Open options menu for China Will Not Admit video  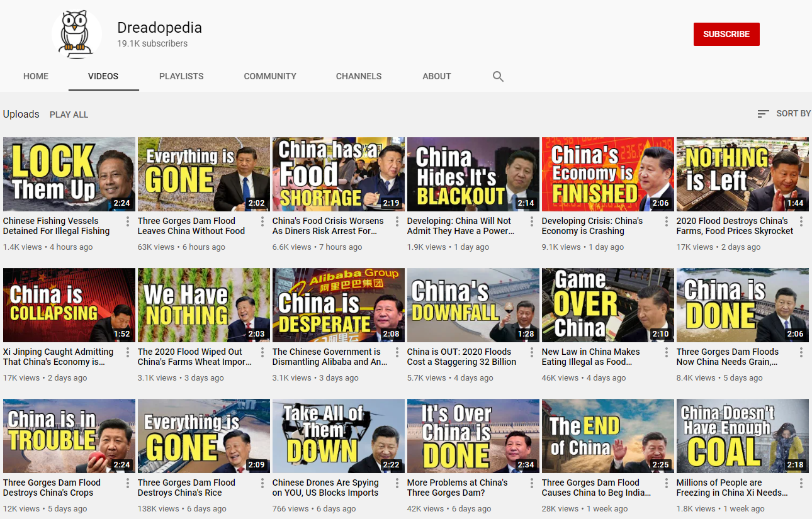(x=532, y=221)
